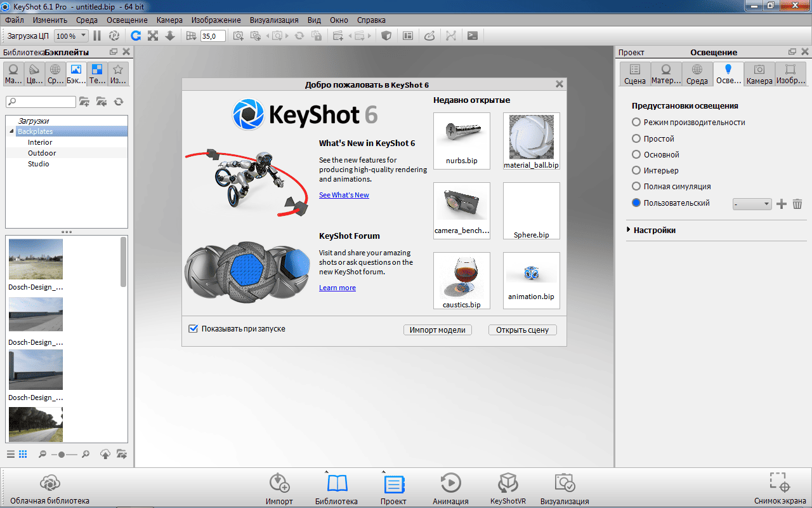Click the Импорт модели button
The width and height of the screenshot is (812, 508).
tap(438, 330)
